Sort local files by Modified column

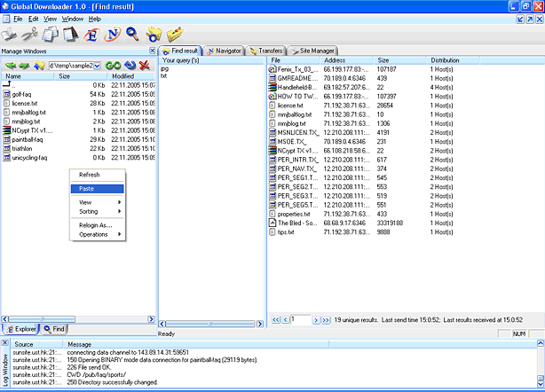(x=131, y=76)
